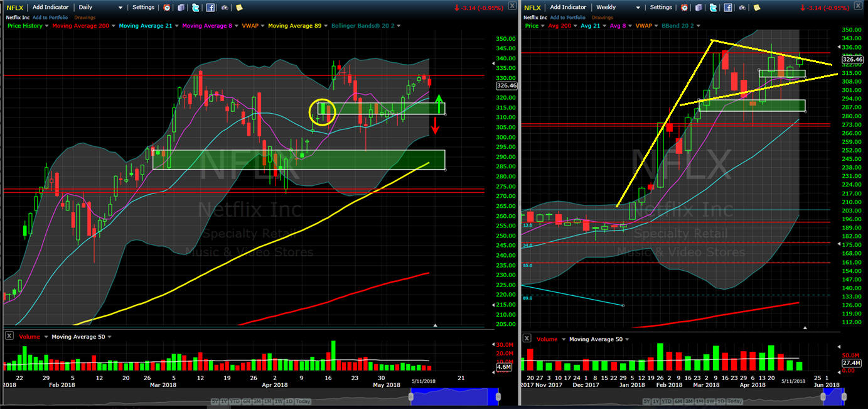Select the YTD range button under Weekly chart
The width and height of the screenshot is (868, 409).
click(x=666, y=401)
